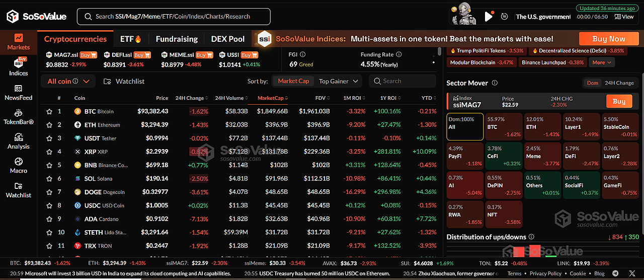Star Cardano ADA row favorite

49,219
